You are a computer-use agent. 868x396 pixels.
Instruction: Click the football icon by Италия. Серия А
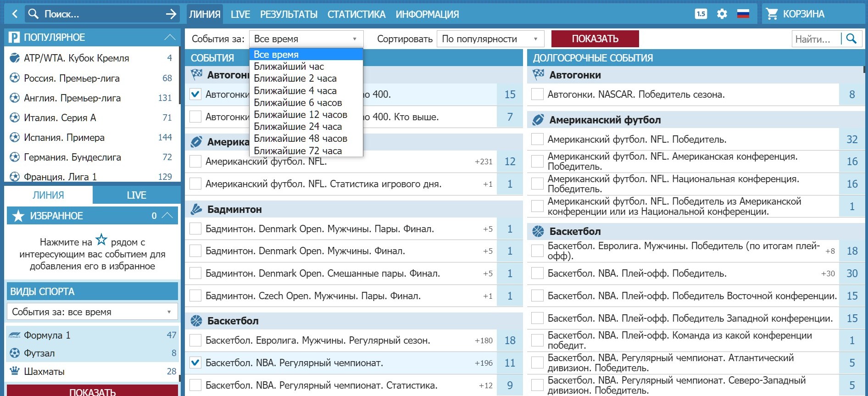tap(15, 117)
